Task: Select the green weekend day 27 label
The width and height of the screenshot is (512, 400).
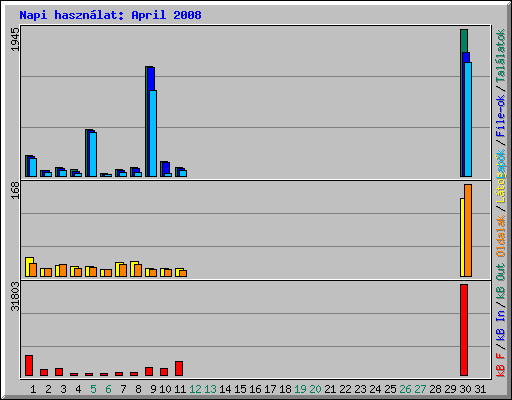Action: click(420, 389)
